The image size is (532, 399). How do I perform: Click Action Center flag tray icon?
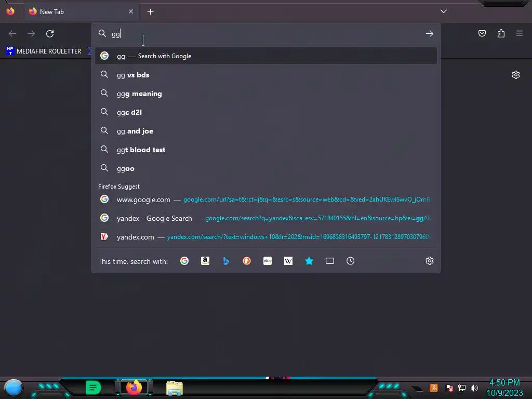tap(449, 388)
